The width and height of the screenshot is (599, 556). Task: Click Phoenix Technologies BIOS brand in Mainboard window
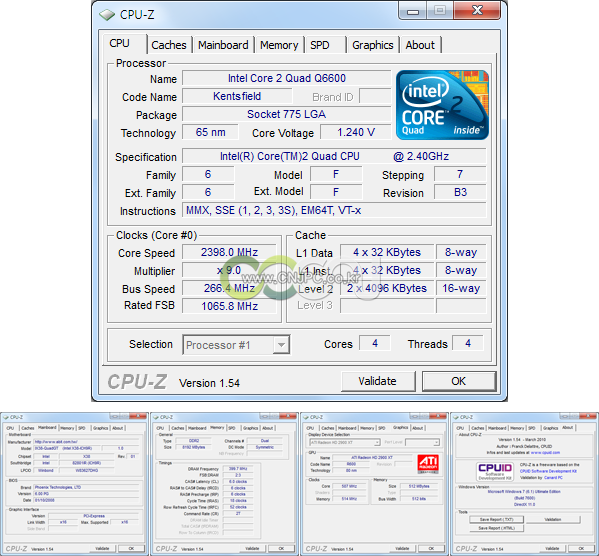[86, 487]
